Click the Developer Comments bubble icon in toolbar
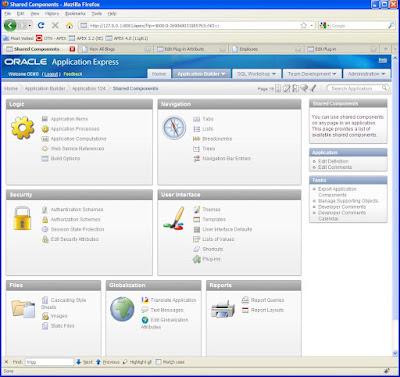 pyautogui.click(x=304, y=88)
